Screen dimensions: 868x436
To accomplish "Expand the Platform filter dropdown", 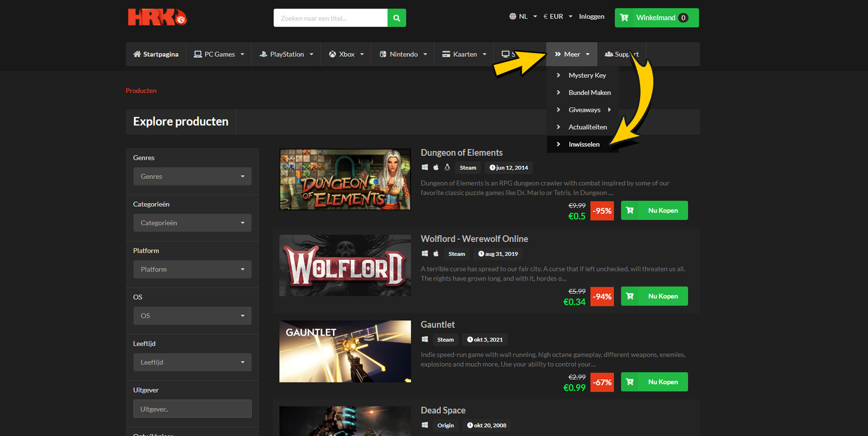I will (x=192, y=269).
